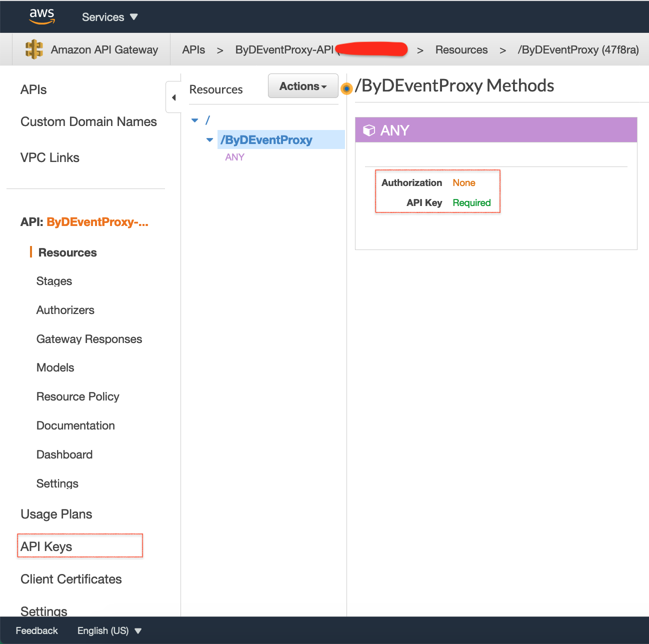Click /ByDEventProxy Methods heading
This screenshot has width=649, height=644.
pos(454,86)
